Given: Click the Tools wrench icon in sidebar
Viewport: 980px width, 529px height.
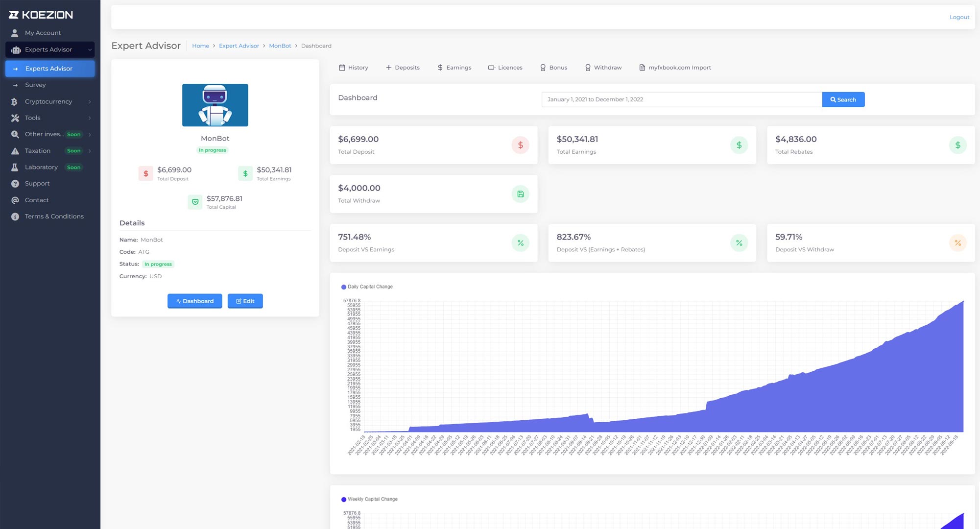Looking at the screenshot, I should [15, 118].
